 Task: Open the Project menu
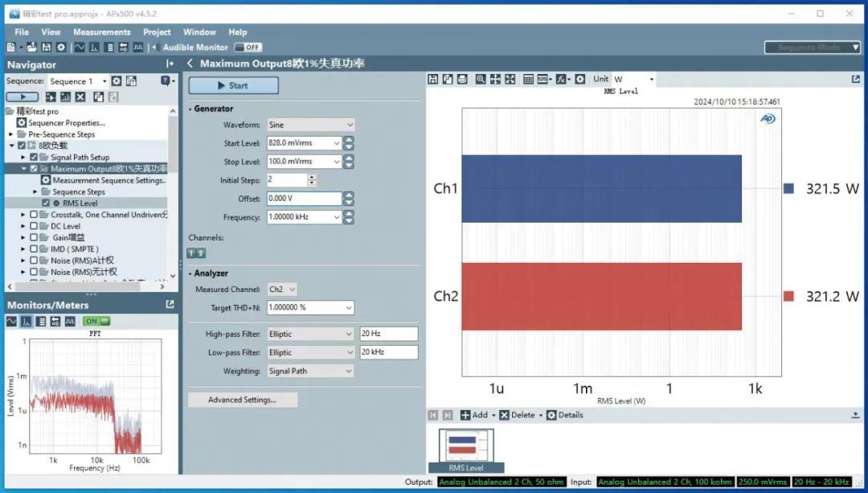click(158, 32)
